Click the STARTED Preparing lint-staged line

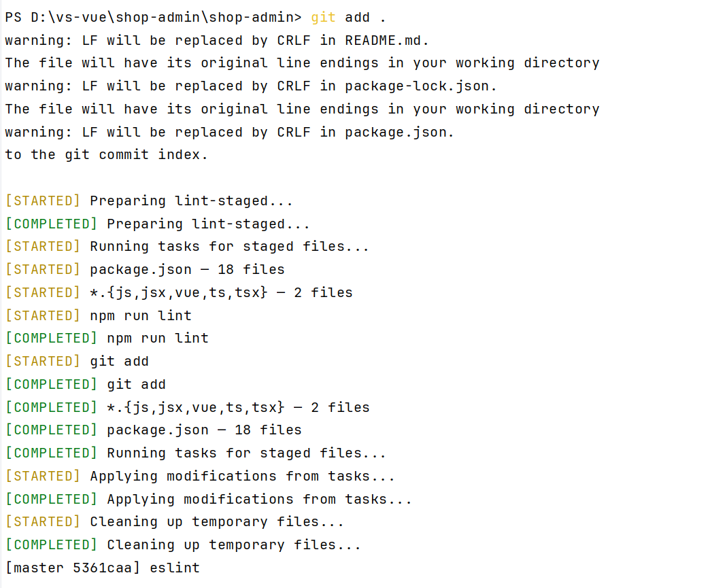(148, 201)
